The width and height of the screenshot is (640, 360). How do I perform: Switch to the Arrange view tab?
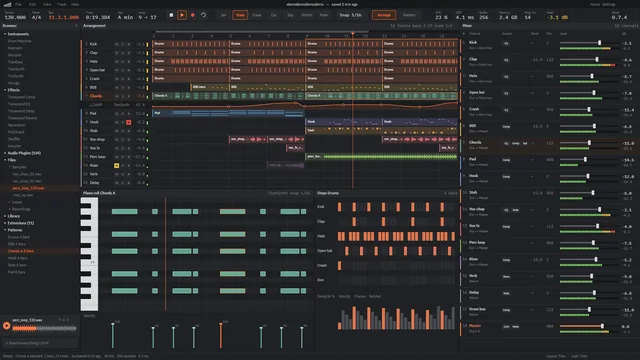click(x=384, y=15)
